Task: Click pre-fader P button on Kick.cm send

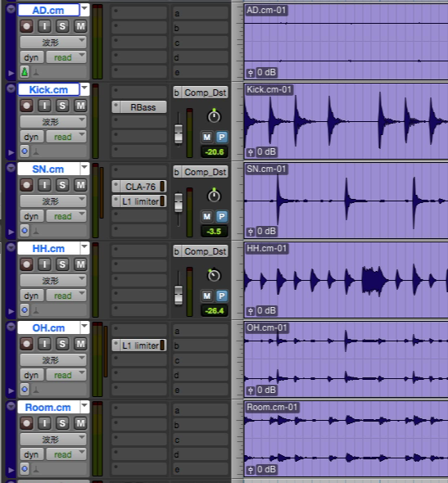Action: pos(221,137)
